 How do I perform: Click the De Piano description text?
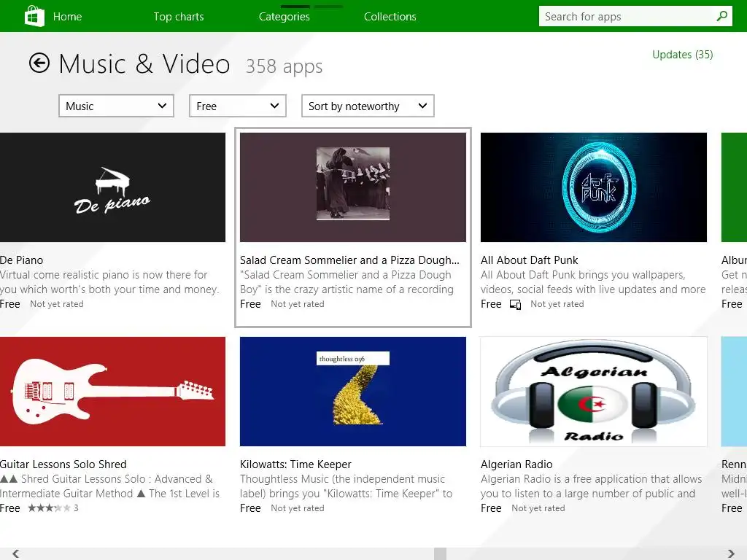click(109, 282)
